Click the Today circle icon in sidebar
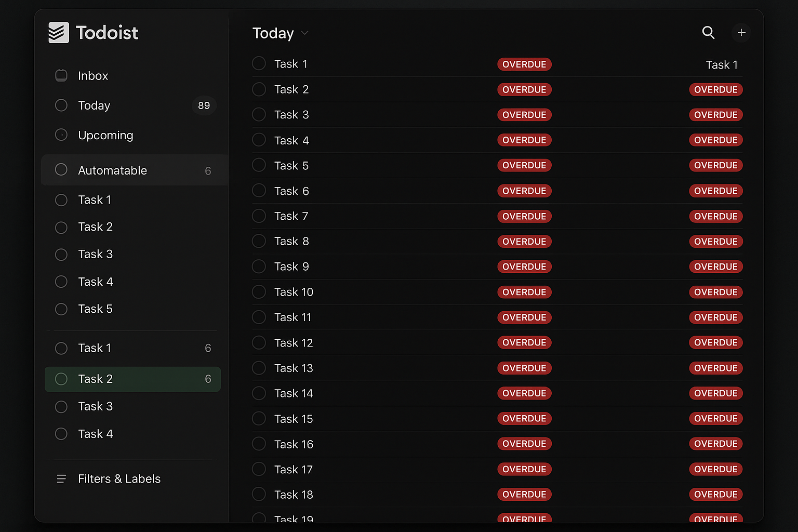798x532 pixels. (x=61, y=105)
